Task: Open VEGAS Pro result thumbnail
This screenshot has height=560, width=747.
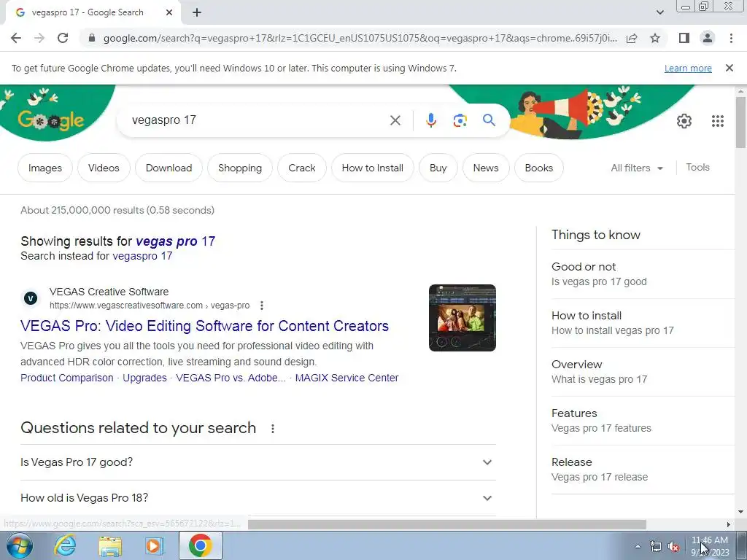Action: click(x=462, y=318)
